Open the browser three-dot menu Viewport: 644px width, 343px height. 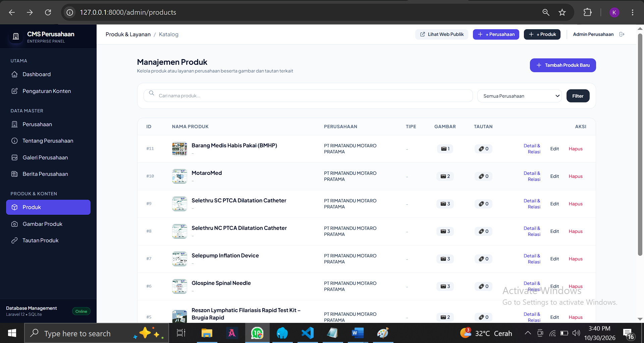pos(633,12)
